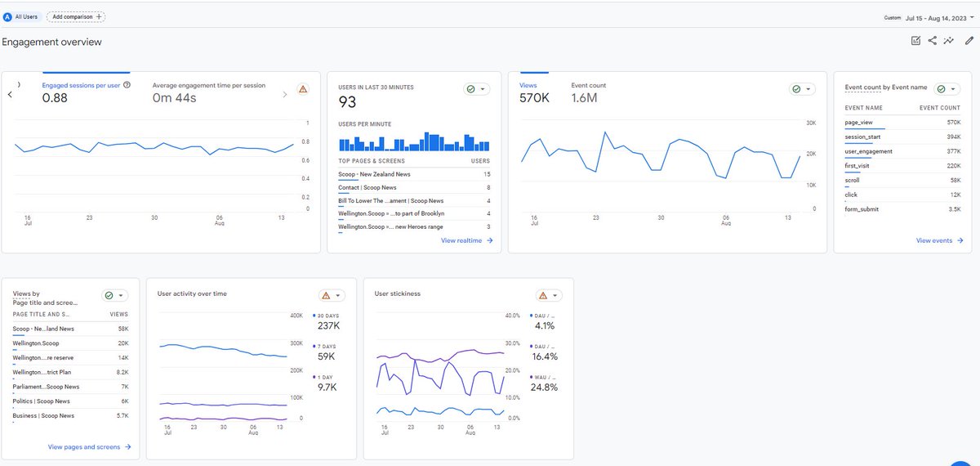The height and width of the screenshot is (466, 980).
Task: Select Engaged sessions per user metric tab
Action: (x=87, y=92)
